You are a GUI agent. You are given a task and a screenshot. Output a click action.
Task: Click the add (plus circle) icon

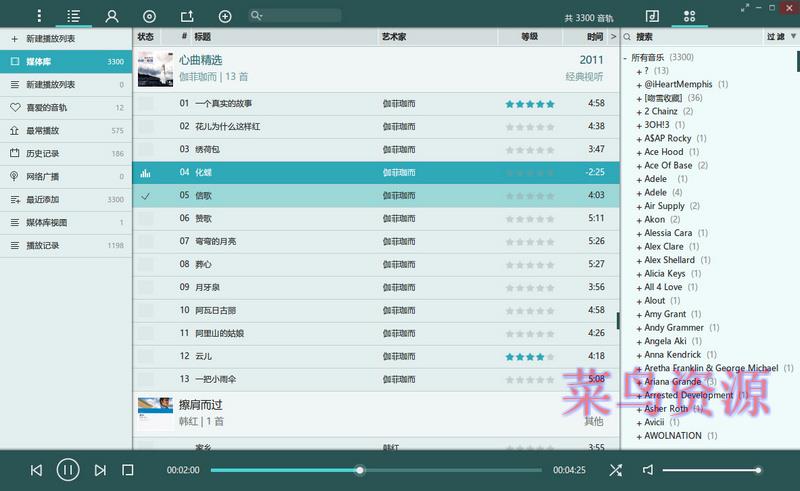pyautogui.click(x=225, y=16)
